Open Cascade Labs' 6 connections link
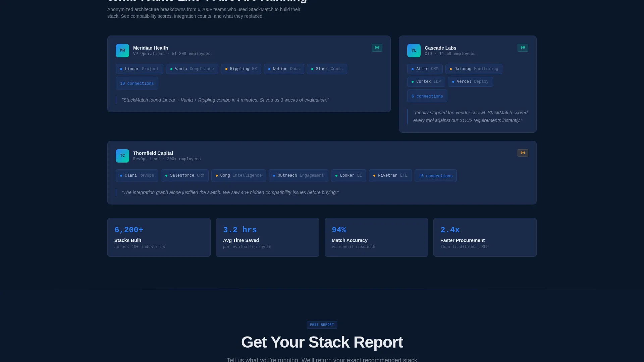The height and width of the screenshot is (362, 644). [x=427, y=96]
